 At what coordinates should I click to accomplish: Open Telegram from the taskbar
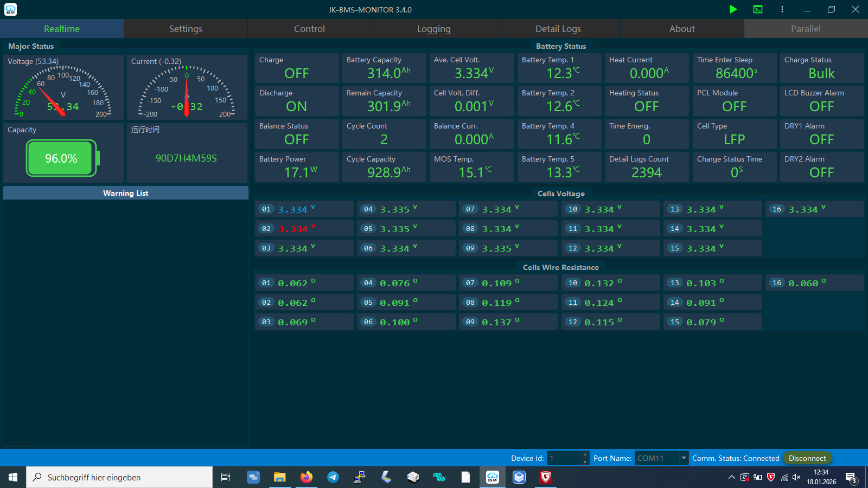(x=333, y=477)
